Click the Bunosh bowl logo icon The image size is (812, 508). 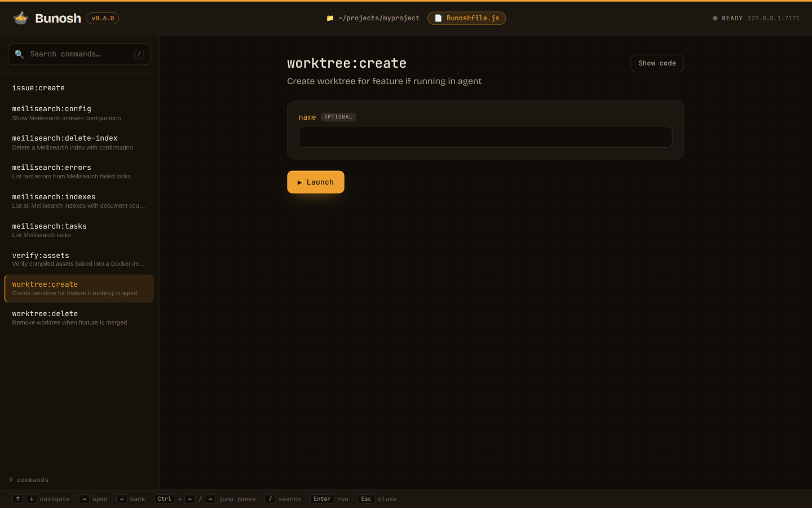(x=21, y=18)
